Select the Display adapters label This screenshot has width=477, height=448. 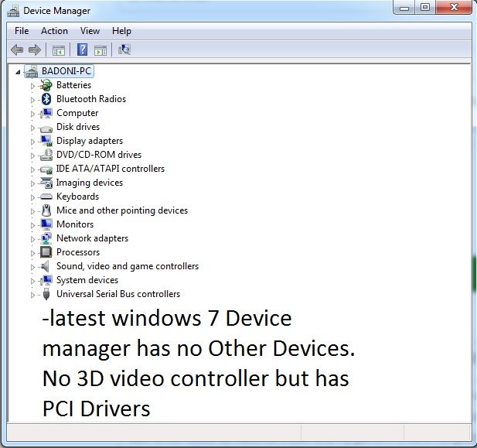pyautogui.click(x=90, y=141)
